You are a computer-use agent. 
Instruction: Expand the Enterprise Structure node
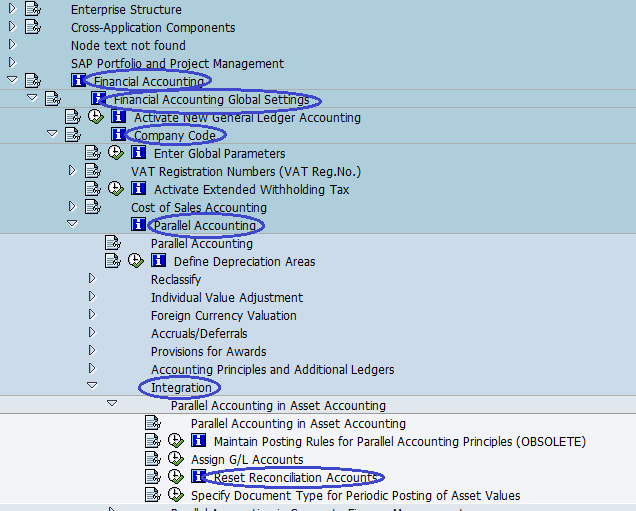12,9
